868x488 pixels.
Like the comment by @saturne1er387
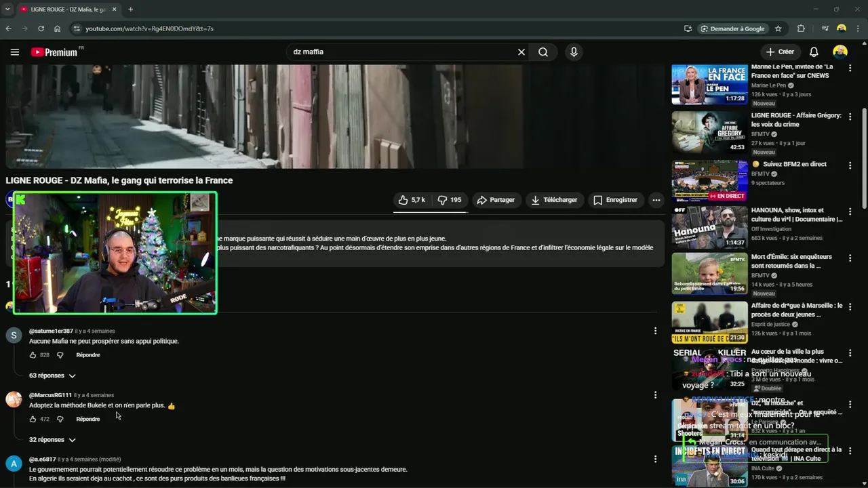click(33, 355)
